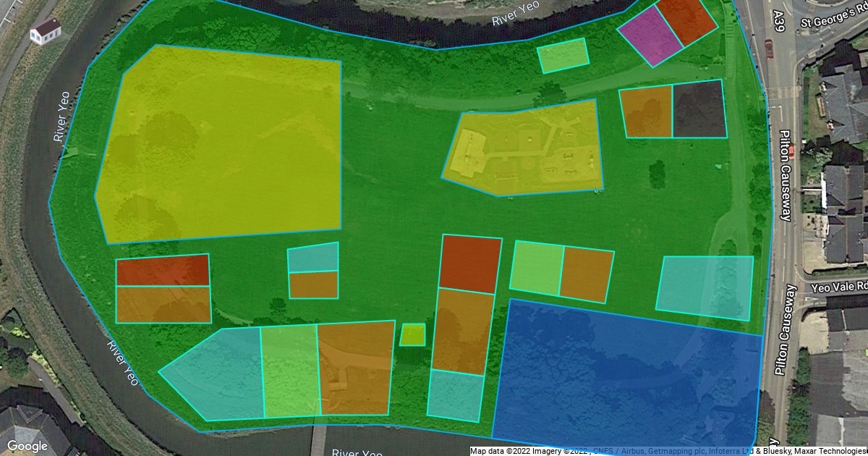Select the dark gray square polygon
The height and width of the screenshot is (456, 868).
pos(698,109)
